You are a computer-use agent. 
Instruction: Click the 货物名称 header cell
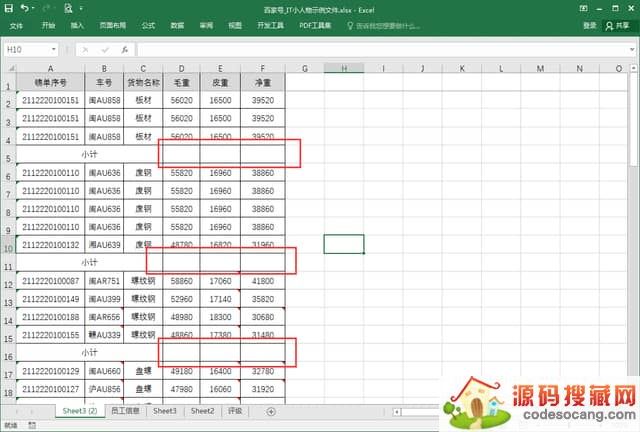pos(143,82)
